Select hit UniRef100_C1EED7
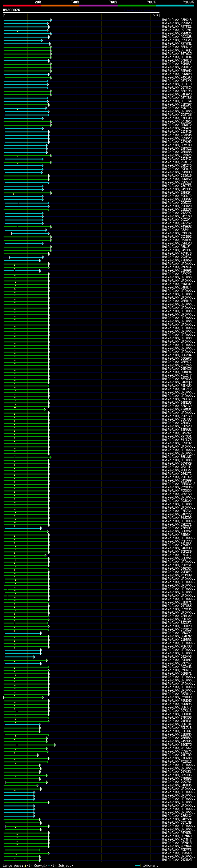 point(177,210)
